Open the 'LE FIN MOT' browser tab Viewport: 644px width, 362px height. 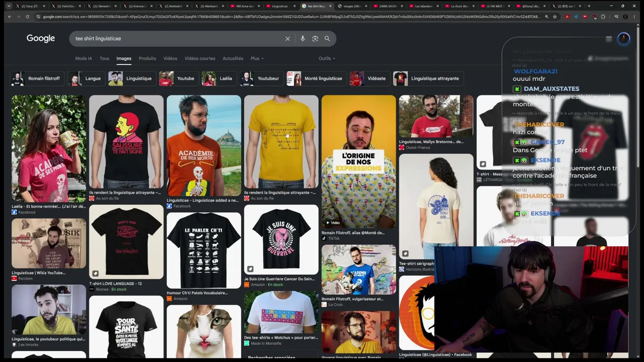click(495, 6)
